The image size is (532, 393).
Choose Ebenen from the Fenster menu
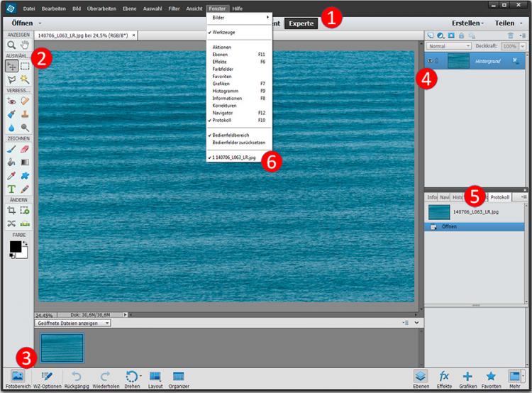point(219,53)
